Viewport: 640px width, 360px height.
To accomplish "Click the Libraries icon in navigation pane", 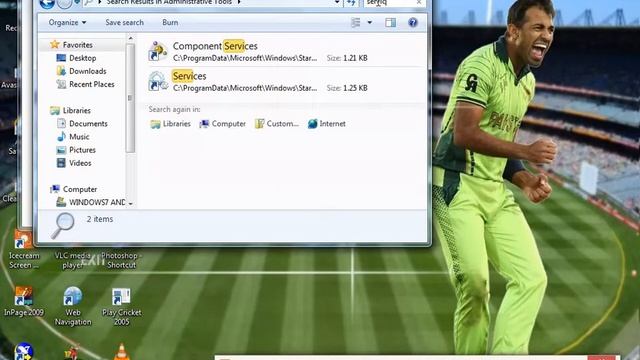I will tap(55, 110).
